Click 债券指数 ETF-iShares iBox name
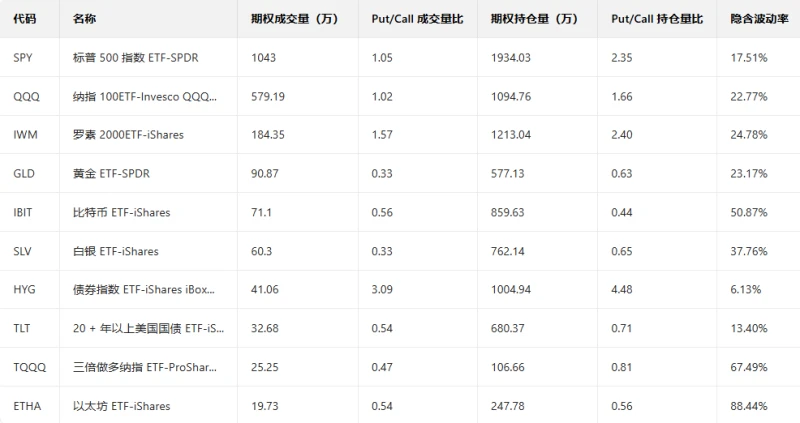The height and width of the screenshot is (423, 800). (x=144, y=290)
